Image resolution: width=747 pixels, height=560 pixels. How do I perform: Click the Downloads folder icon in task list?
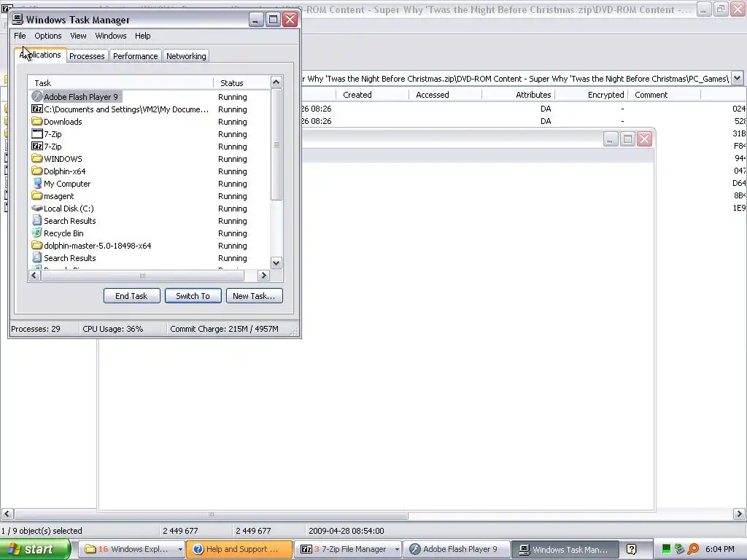37,122
